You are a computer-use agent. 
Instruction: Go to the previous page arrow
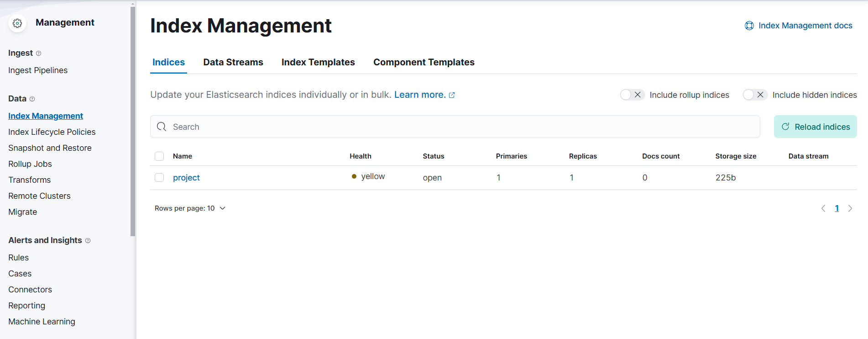(x=823, y=208)
